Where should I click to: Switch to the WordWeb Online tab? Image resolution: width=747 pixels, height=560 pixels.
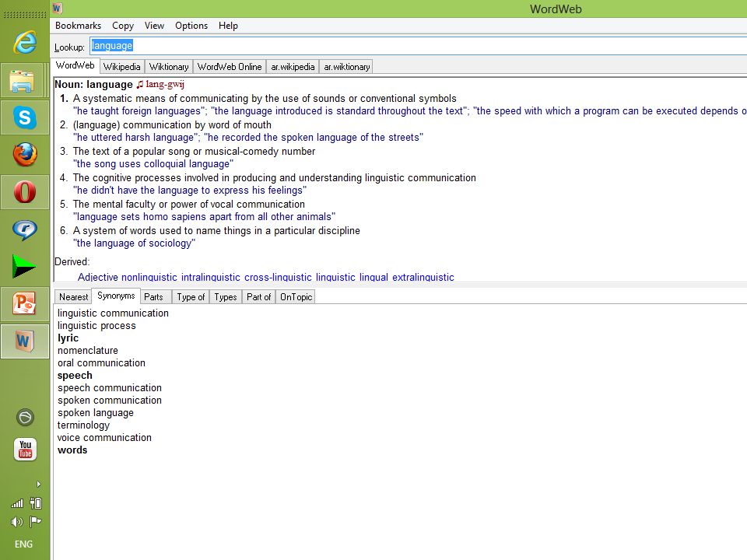[x=230, y=67]
